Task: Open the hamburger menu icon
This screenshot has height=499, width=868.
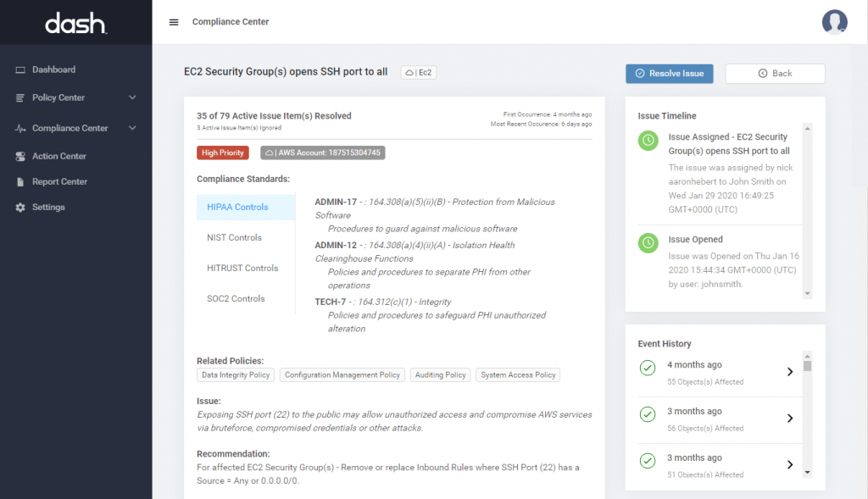Action: [174, 22]
